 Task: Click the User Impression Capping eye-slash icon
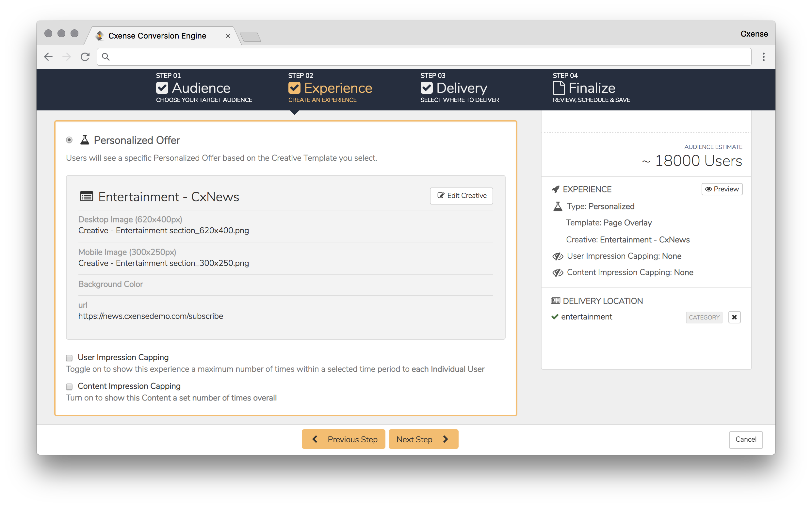(x=558, y=256)
